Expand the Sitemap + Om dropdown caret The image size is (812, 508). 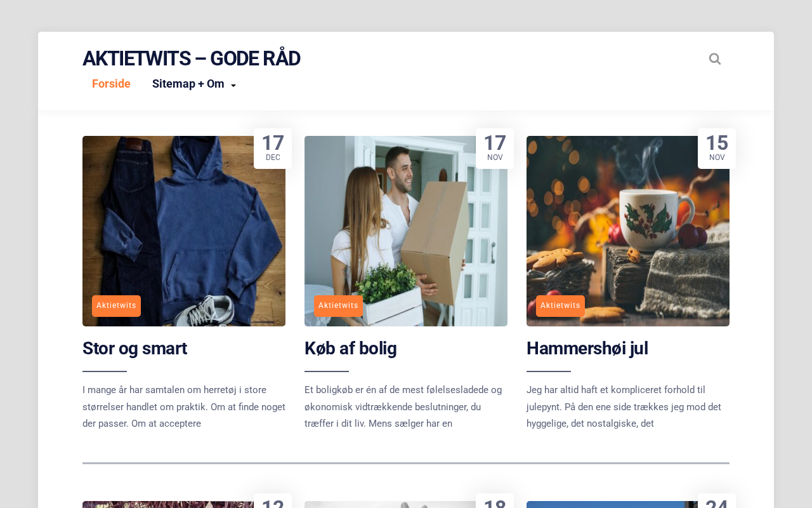point(233,86)
